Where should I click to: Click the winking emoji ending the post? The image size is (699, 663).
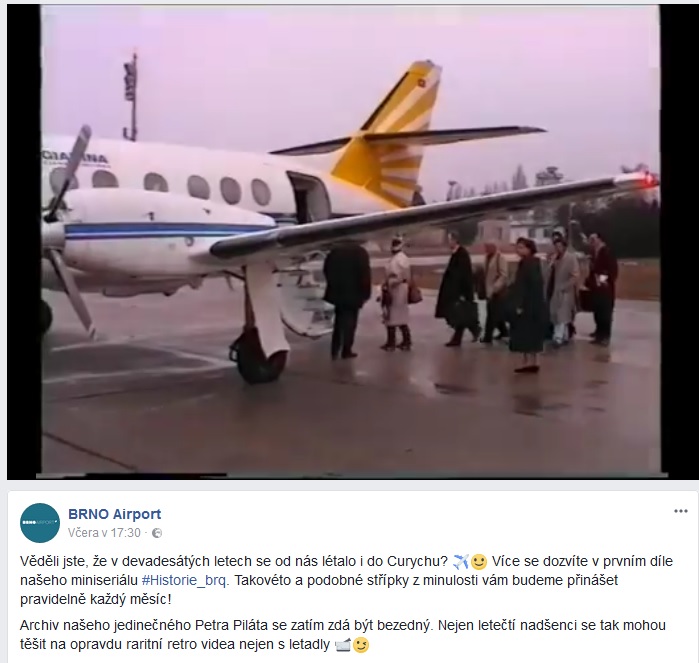(x=361, y=644)
